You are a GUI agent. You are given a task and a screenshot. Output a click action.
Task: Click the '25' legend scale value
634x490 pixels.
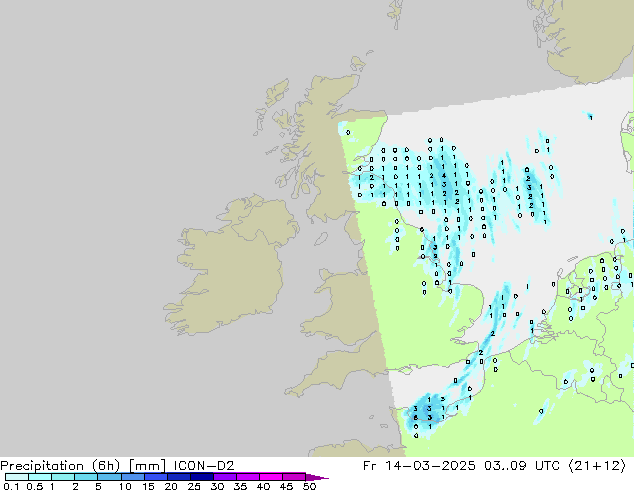click(194, 486)
